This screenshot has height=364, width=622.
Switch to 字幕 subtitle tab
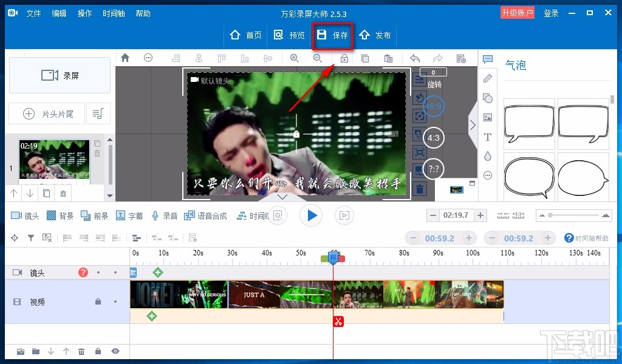click(129, 216)
